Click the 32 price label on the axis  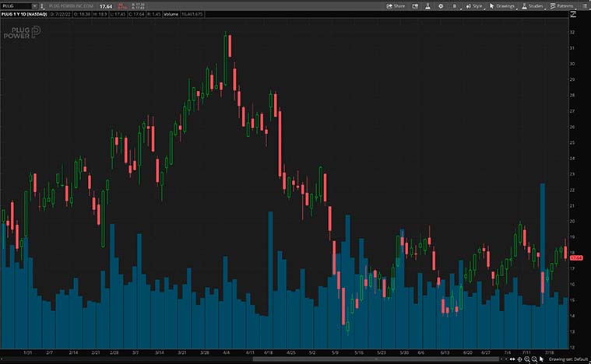click(572, 33)
